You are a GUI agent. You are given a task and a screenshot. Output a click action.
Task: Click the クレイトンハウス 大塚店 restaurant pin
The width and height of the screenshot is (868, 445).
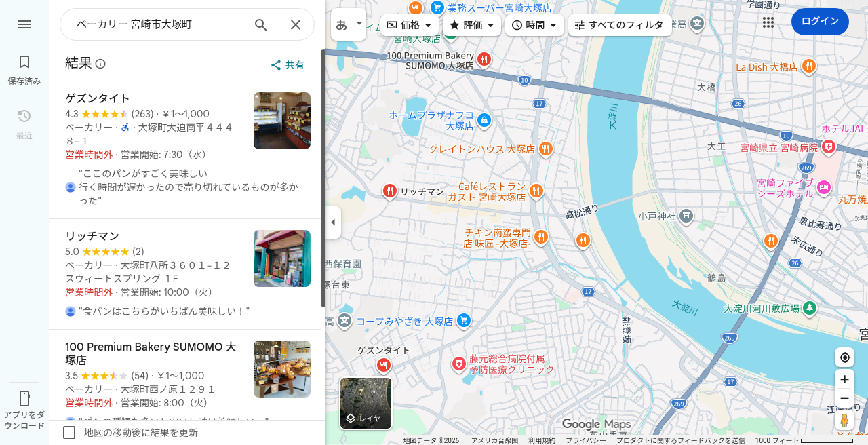coord(546,149)
